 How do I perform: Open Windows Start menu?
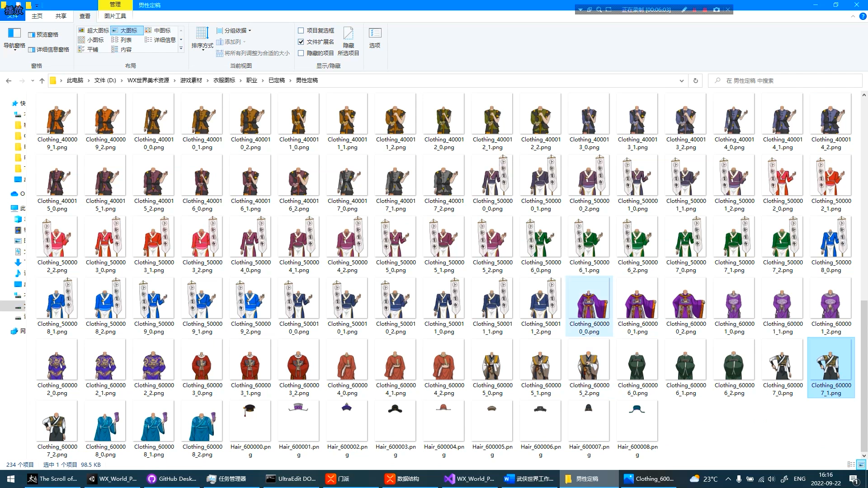pos(11,479)
